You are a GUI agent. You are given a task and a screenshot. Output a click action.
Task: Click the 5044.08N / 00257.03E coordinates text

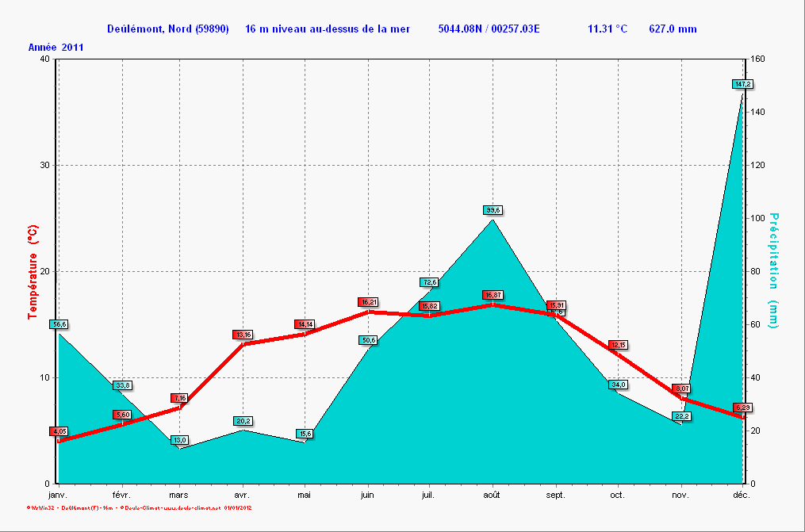pos(489,29)
